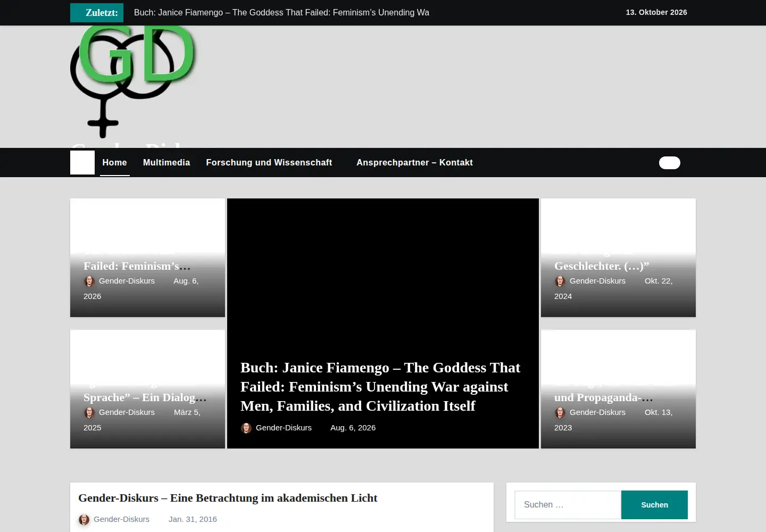Focus the Suchen … search field
Screen dimensions: 766x532
[568, 505]
